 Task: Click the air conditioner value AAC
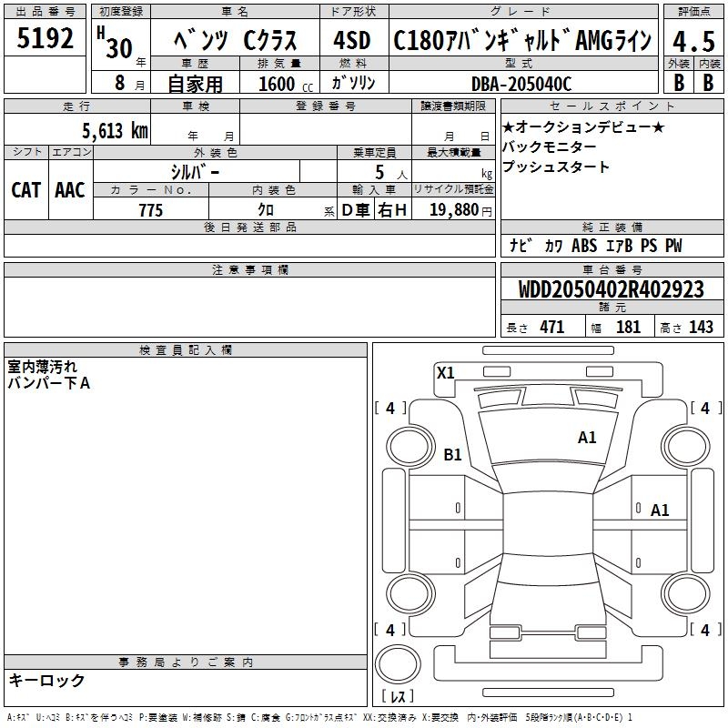(70, 190)
